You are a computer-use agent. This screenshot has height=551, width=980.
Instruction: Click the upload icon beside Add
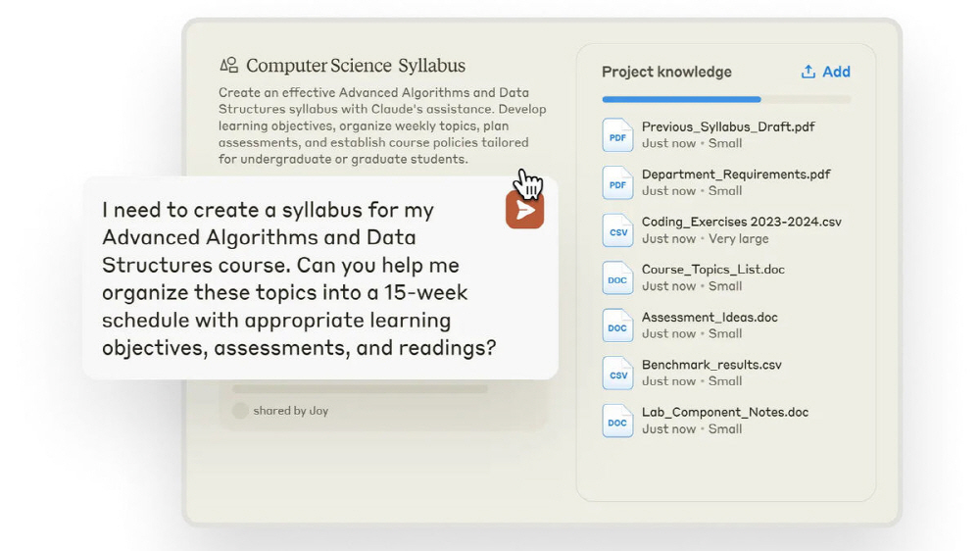tap(808, 72)
